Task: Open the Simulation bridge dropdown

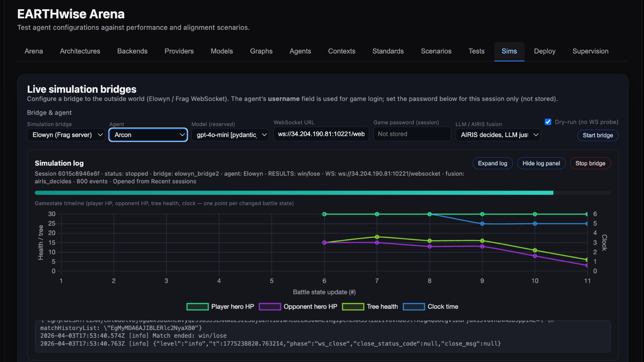Action: point(66,135)
